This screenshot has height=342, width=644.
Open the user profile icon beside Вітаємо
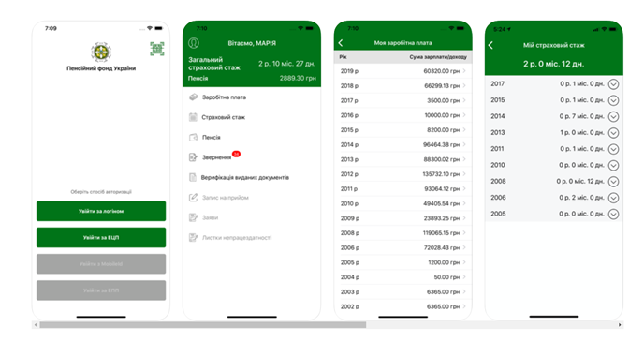click(194, 43)
